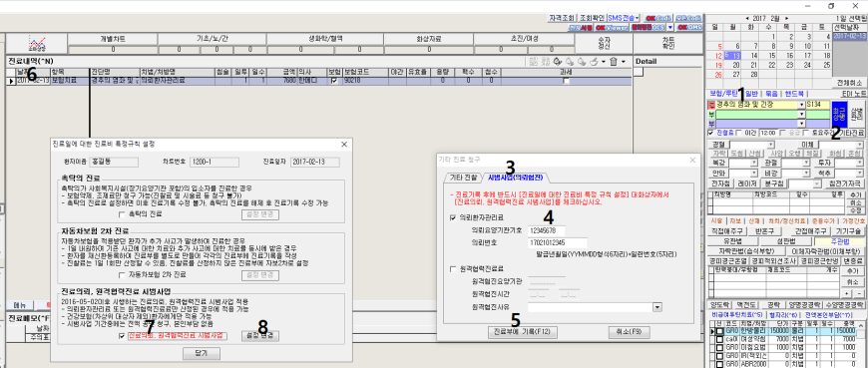868x368 pixels.
Task: Select the 보험/루틴 tab
Action: [725, 93]
